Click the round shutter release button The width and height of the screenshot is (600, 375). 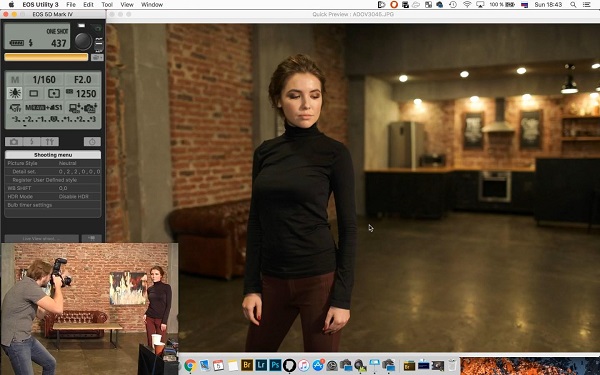point(83,41)
